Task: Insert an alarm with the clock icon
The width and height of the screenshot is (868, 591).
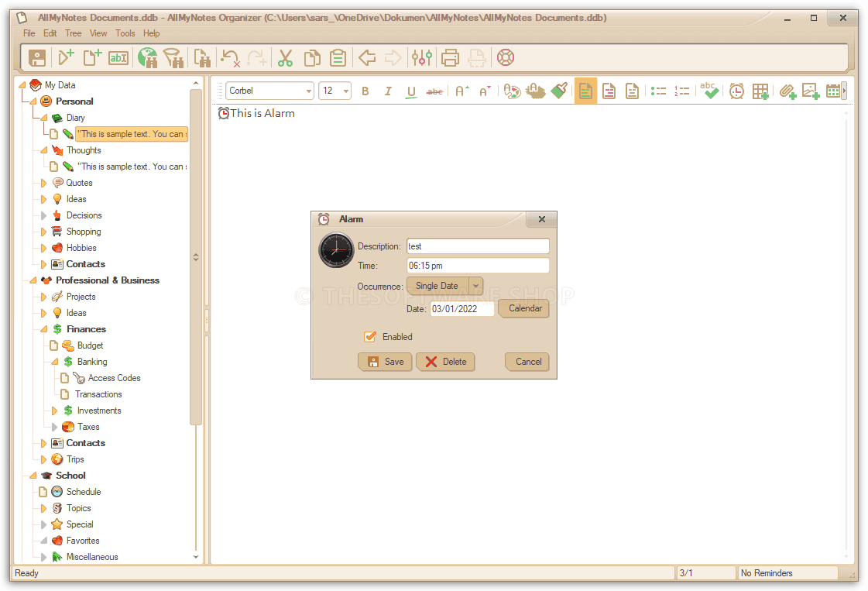Action: point(736,91)
